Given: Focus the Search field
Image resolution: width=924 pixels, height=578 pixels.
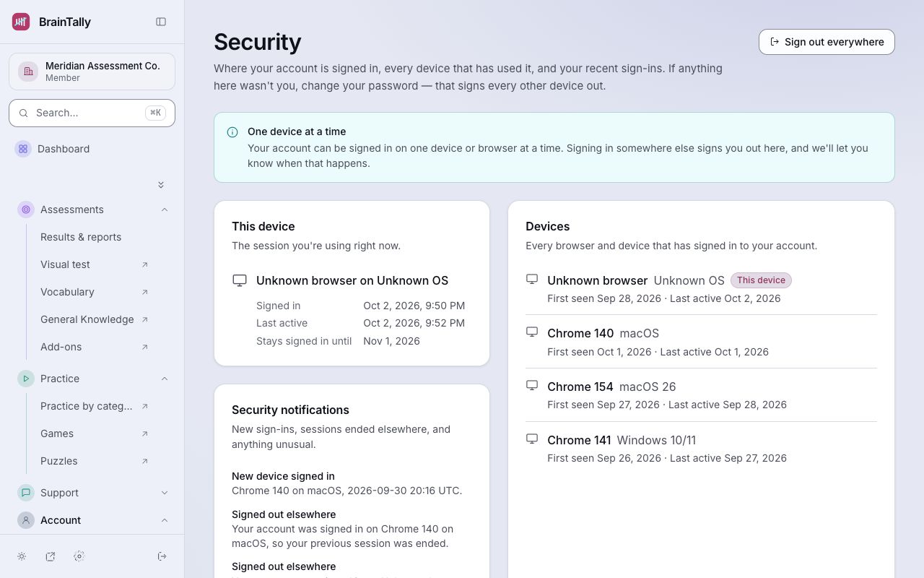Looking at the screenshot, I should point(92,113).
